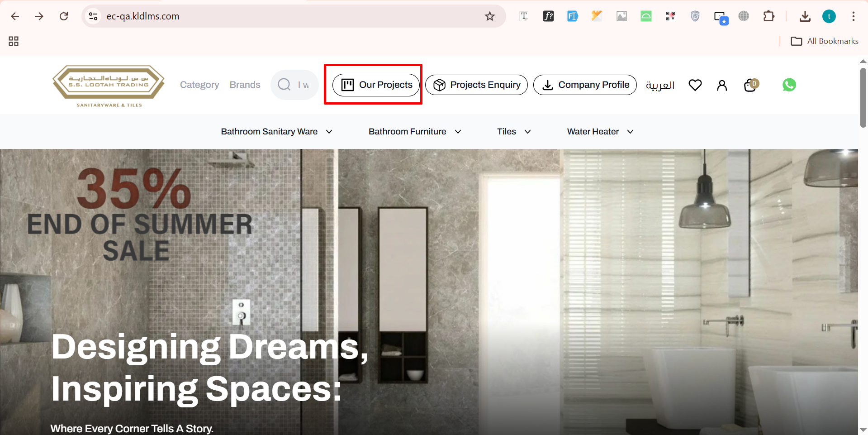Image resolution: width=868 pixels, height=435 pixels.
Task: Click the product search field
Action: pos(302,85)
